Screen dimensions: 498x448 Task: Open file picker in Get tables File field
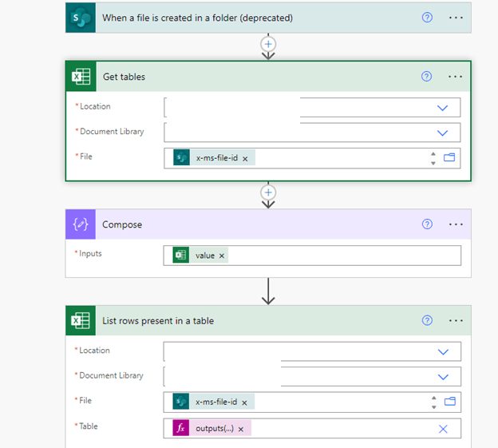point(449,157)
